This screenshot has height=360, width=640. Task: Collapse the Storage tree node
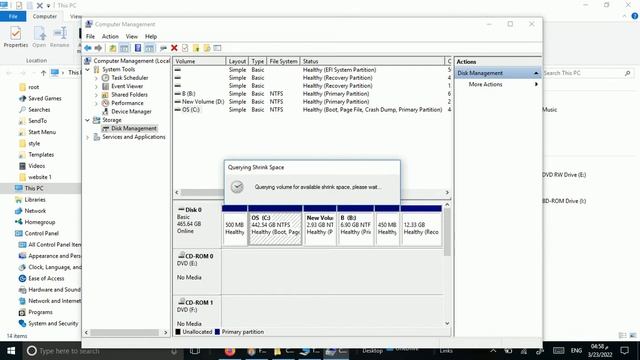click(87, 120)
